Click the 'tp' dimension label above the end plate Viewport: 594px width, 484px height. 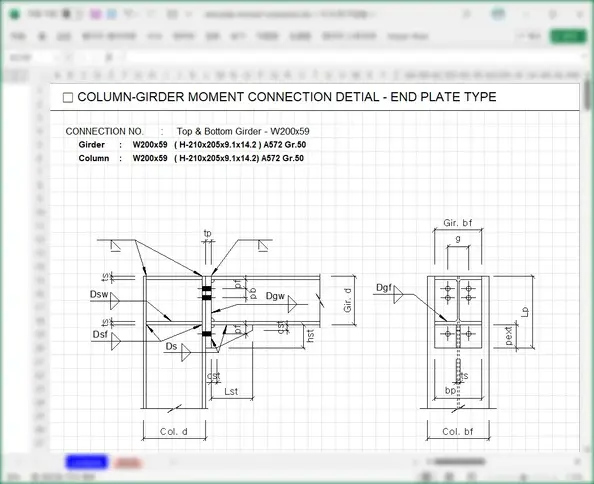tap(207, 233)
